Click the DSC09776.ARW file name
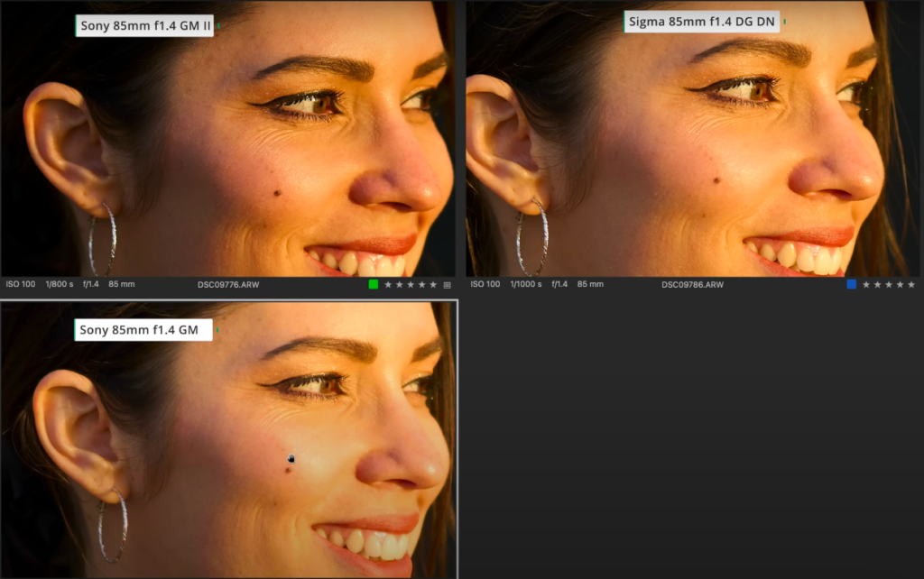The width and height of the screenshot is (924, 579). tap(228, 284)
